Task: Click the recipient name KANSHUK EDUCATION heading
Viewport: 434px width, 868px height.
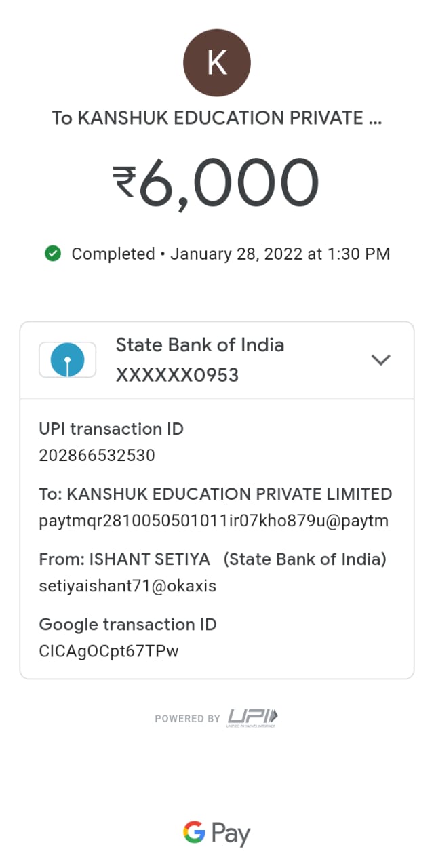Action: (217, 118)
